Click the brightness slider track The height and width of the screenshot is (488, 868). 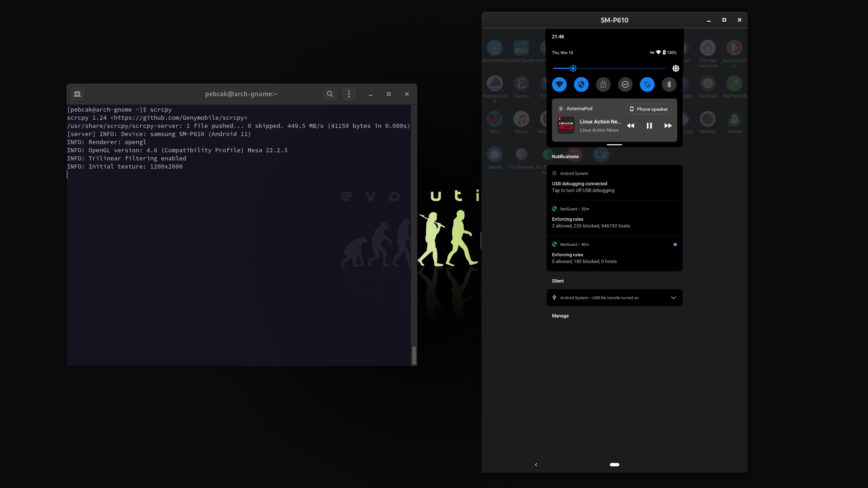609,68
